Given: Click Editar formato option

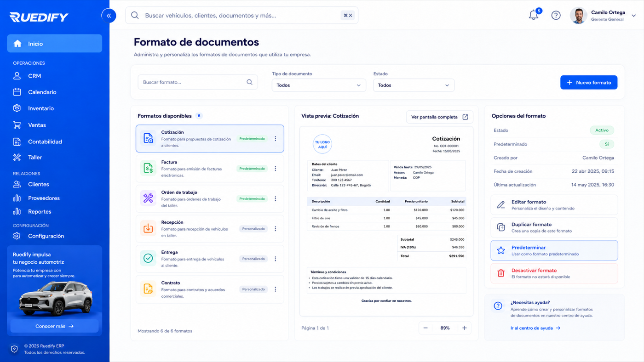Looking at the screenshot, I should click(554, 205).
